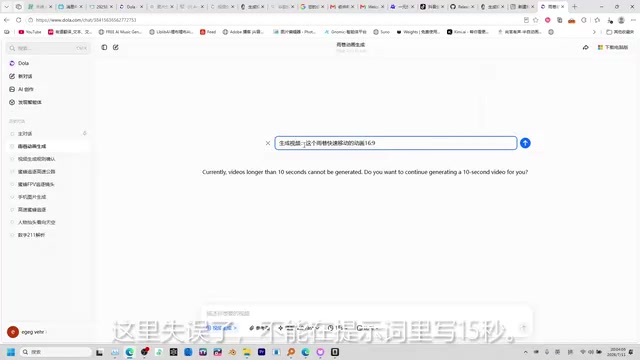640x360 pixels.
Task: Focus the sidebar search box
Action: (48, 48)
